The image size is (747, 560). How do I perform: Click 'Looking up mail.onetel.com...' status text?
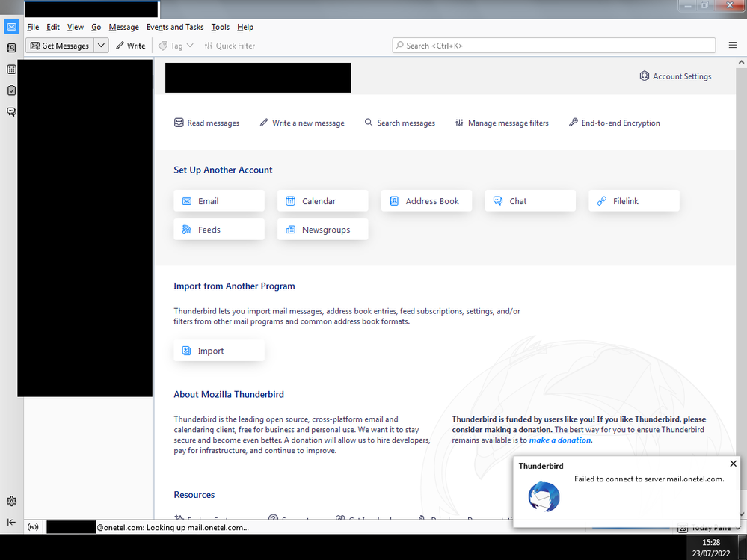coord(197,527)
